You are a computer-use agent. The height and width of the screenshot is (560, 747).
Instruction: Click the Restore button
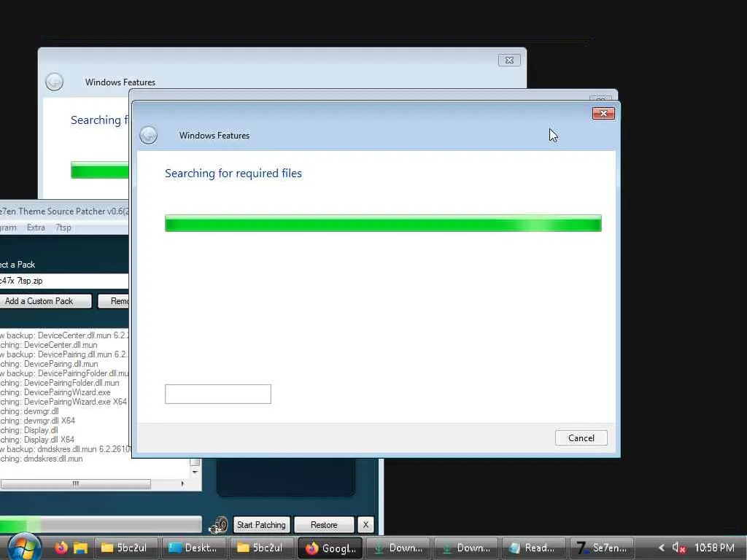pos(324,525)
